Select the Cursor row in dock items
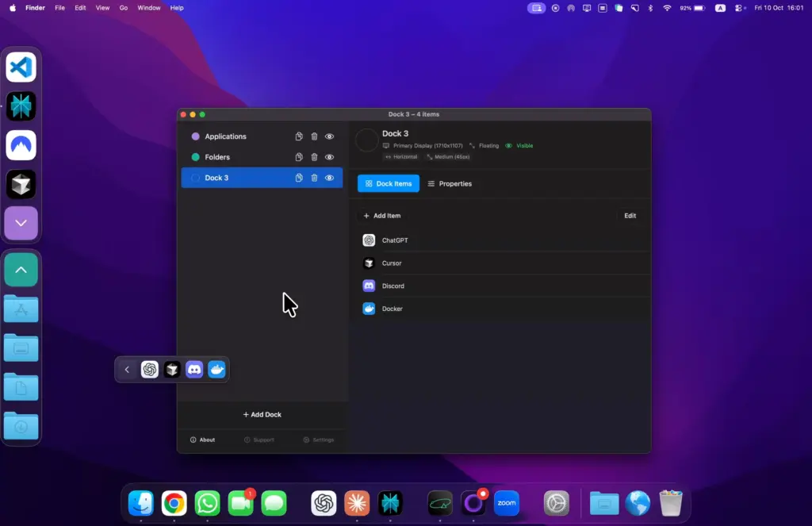 (x=500, y=263)
